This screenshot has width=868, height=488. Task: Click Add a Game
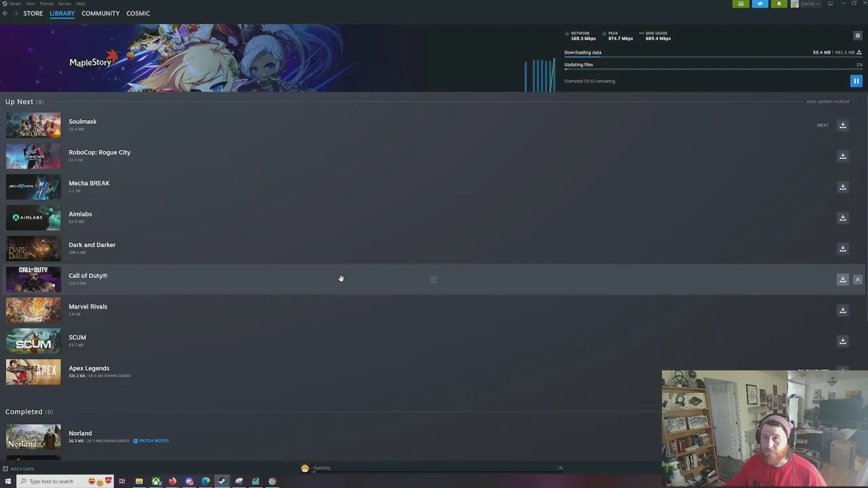pyautogui.click(x=18, y=468)
